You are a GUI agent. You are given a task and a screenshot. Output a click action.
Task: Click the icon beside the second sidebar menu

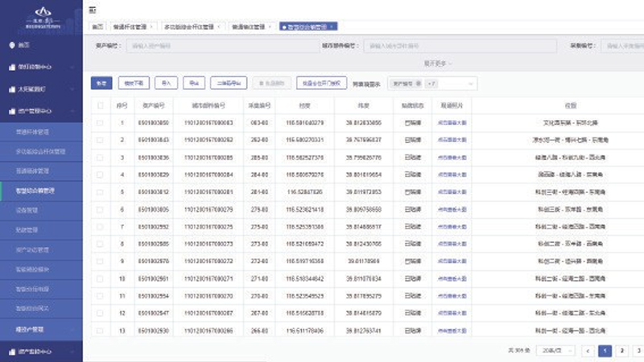[10, 67]
